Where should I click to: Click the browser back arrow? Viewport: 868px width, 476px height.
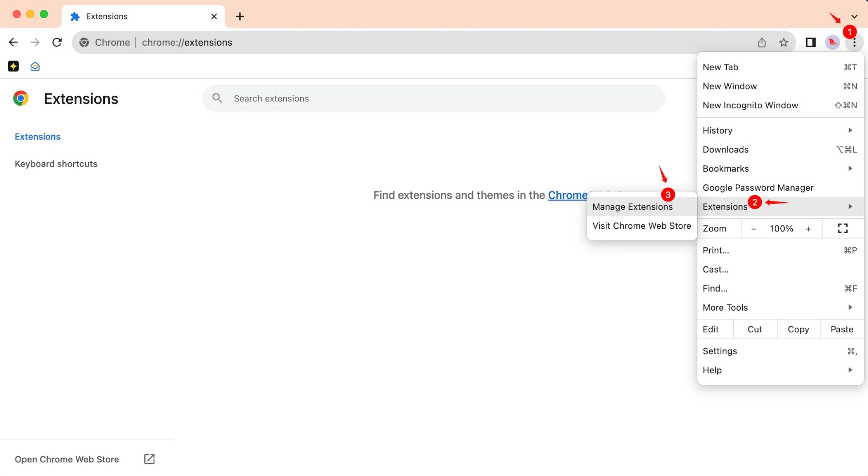click(13, 42)
